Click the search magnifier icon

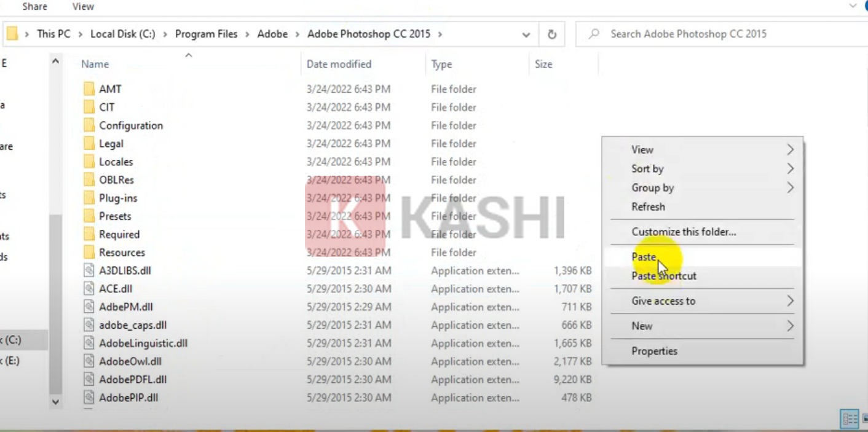[x=594, y=34]
